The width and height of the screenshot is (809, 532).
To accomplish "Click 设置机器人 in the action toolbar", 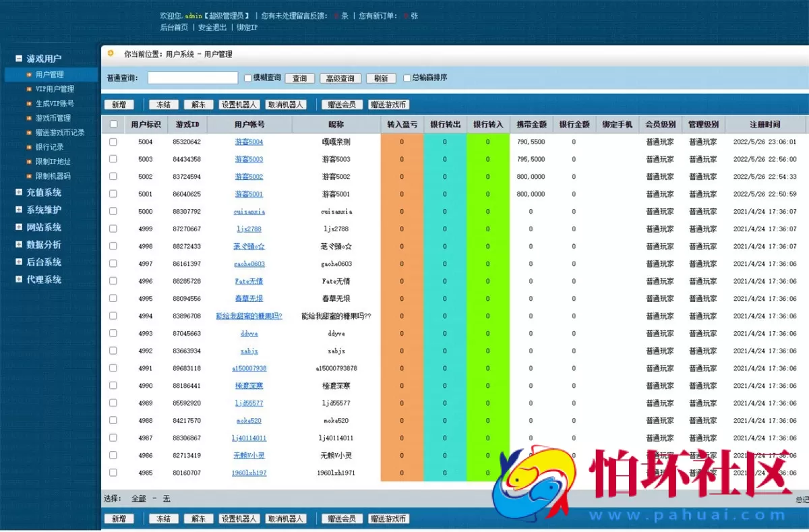I will [239, 105].
